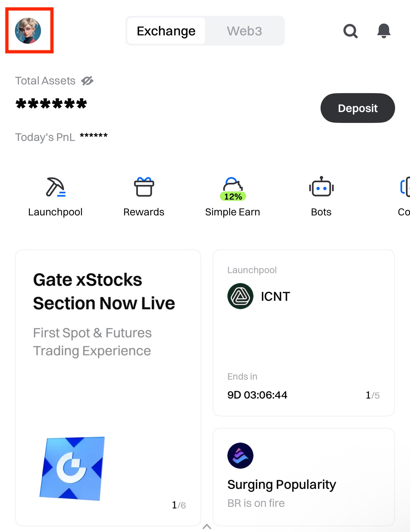Open Launchpool pickaxe icon
This screenshot has height=532, width=410.
[x=55, y=187]
